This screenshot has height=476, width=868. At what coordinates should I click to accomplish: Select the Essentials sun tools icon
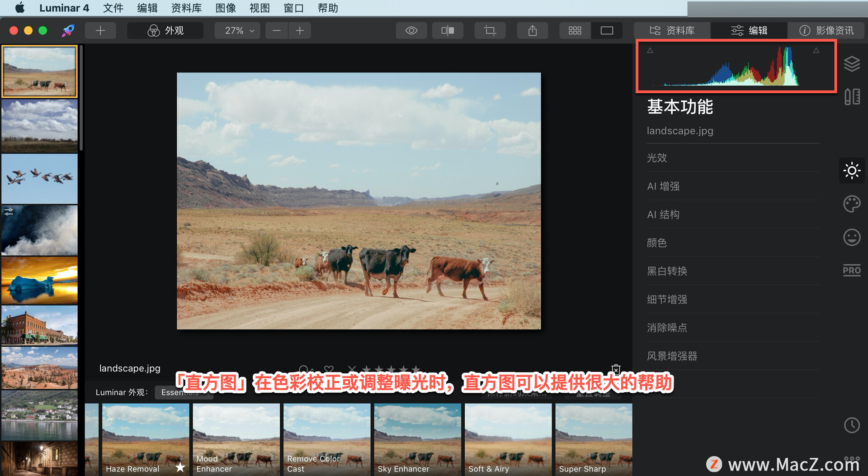pos(852,171)
